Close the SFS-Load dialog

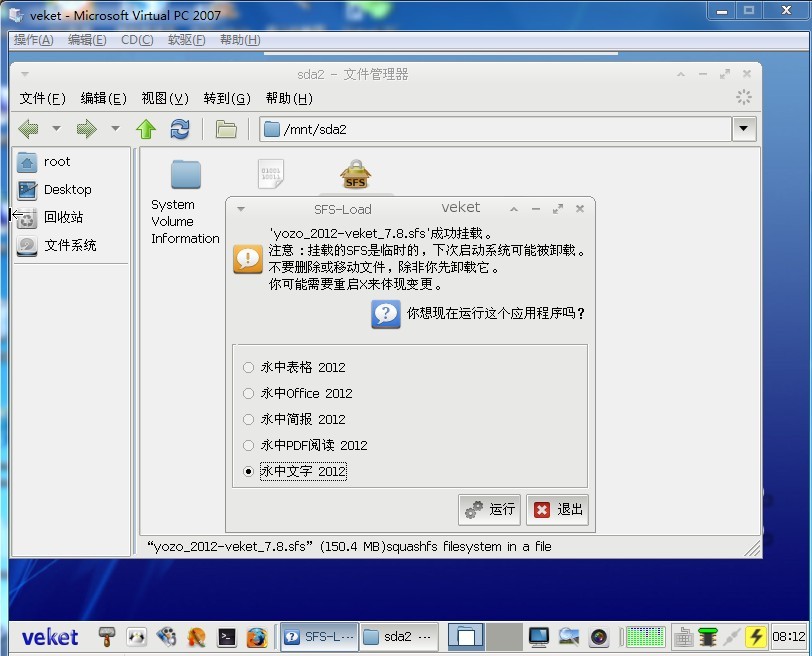point(580,209)
